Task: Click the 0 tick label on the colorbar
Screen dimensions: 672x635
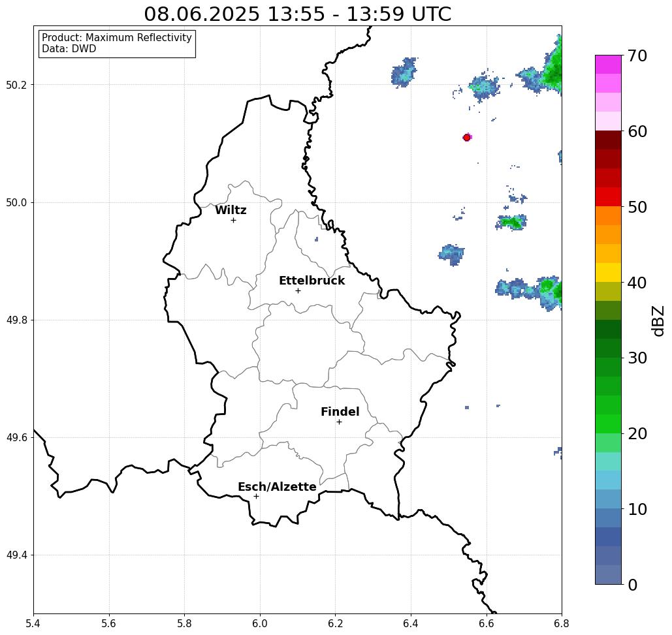Action: tap(633, 585)
